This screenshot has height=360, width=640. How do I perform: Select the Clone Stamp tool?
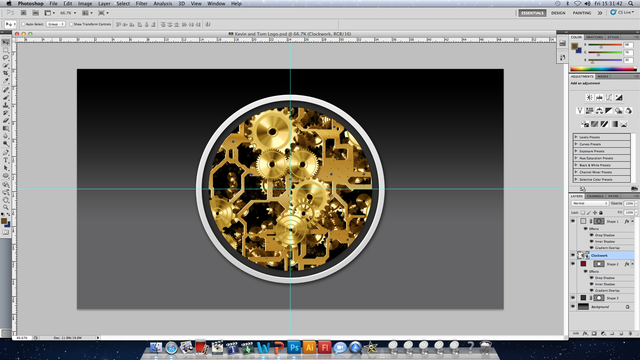pyautogui.click(x=6, y=105)
